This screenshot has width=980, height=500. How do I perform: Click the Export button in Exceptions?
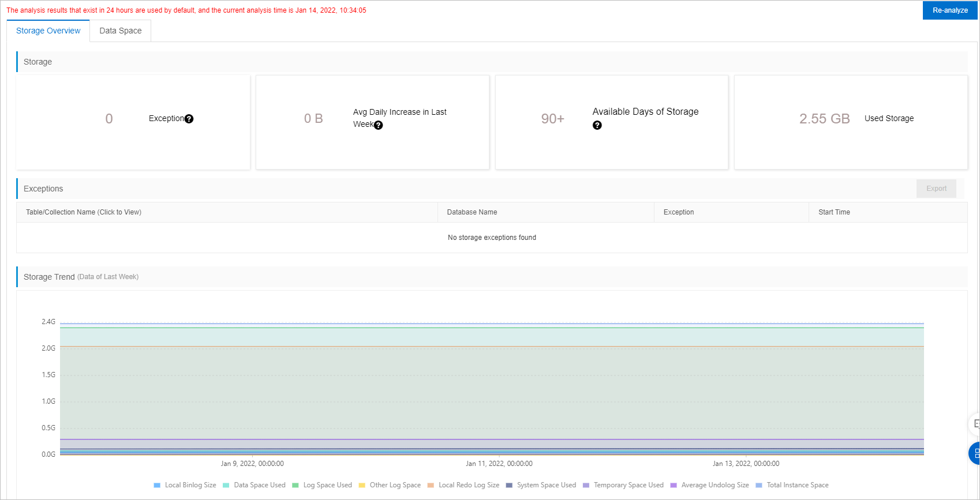coord(936,189)
